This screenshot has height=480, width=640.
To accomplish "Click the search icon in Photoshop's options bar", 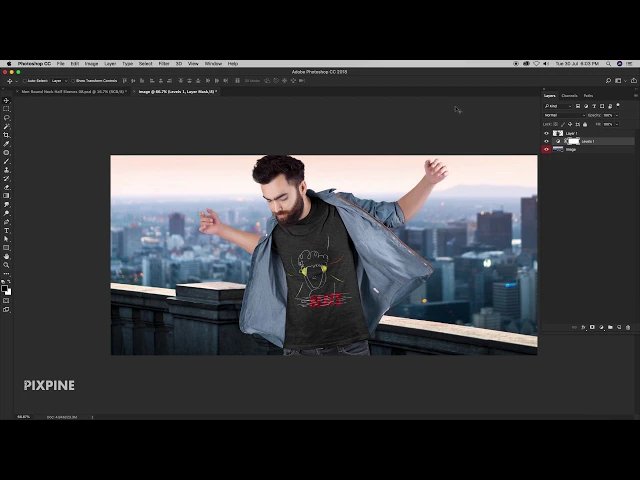I will [608, 80].
